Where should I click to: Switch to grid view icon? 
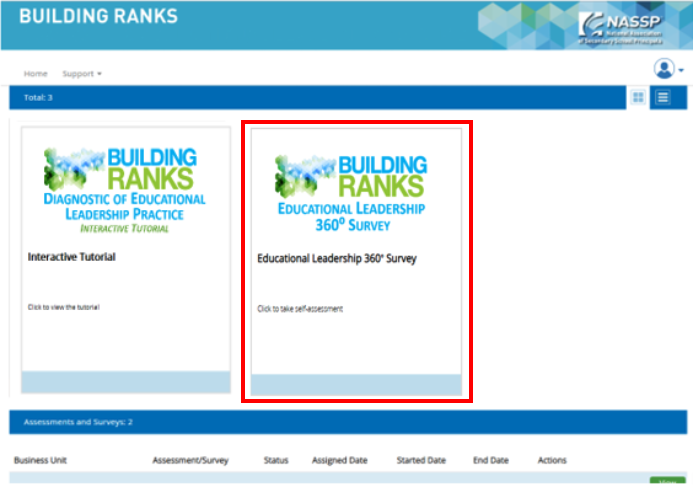(638, 97)
